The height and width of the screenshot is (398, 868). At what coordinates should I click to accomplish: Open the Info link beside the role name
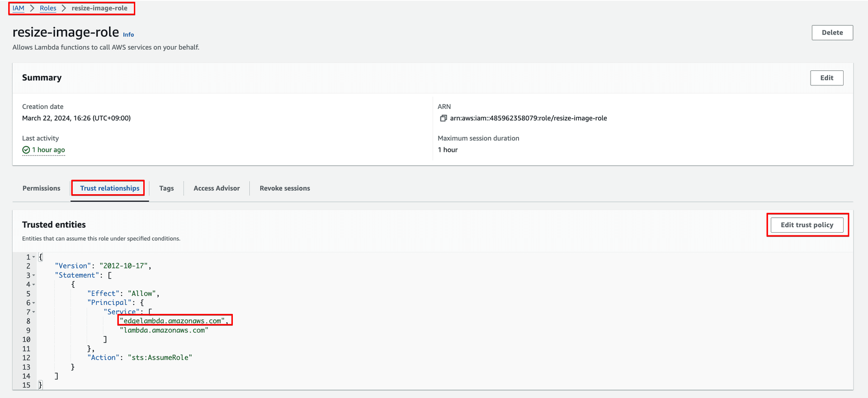(128, 35)
